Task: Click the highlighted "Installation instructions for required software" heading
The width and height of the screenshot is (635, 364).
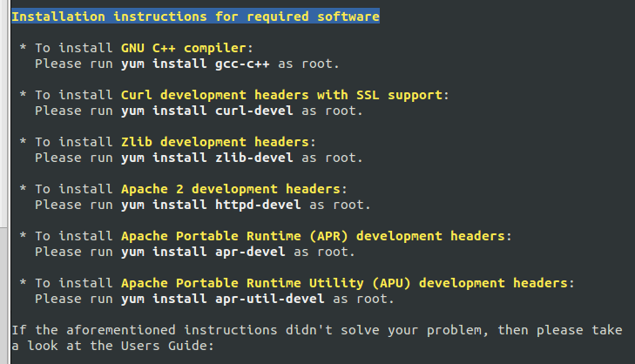Action: click(x=195, y=17)
